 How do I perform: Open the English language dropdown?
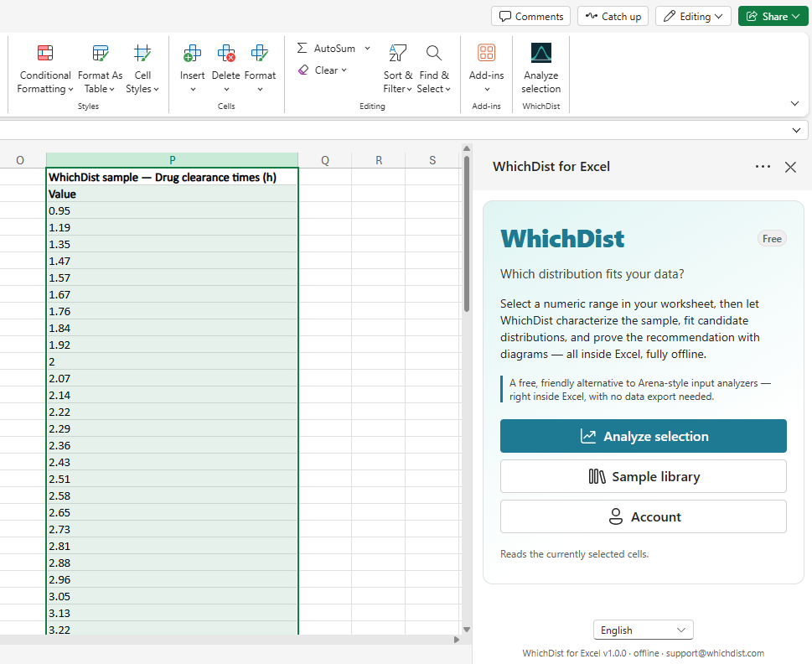point(644,630)
